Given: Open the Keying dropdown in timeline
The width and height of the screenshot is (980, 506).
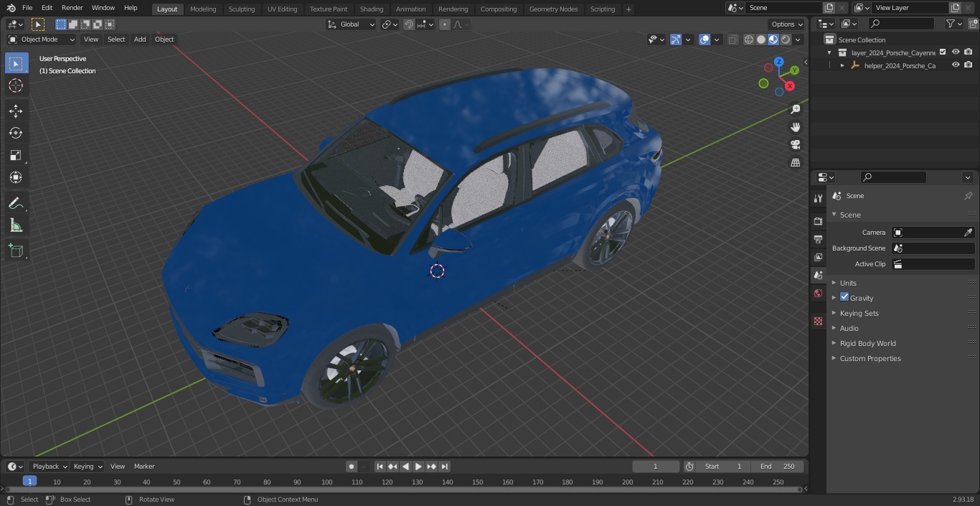Looking at the screenshot, I should (x=88, y=467).
